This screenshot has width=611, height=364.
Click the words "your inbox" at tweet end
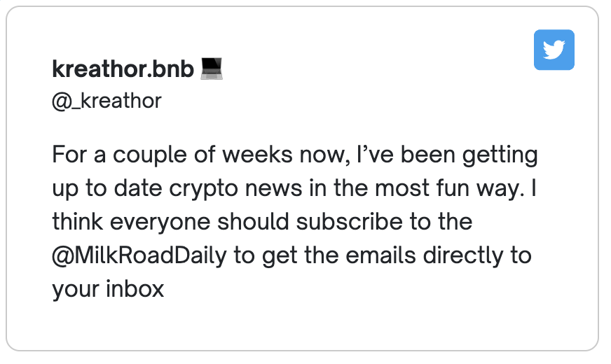point(108,288)
